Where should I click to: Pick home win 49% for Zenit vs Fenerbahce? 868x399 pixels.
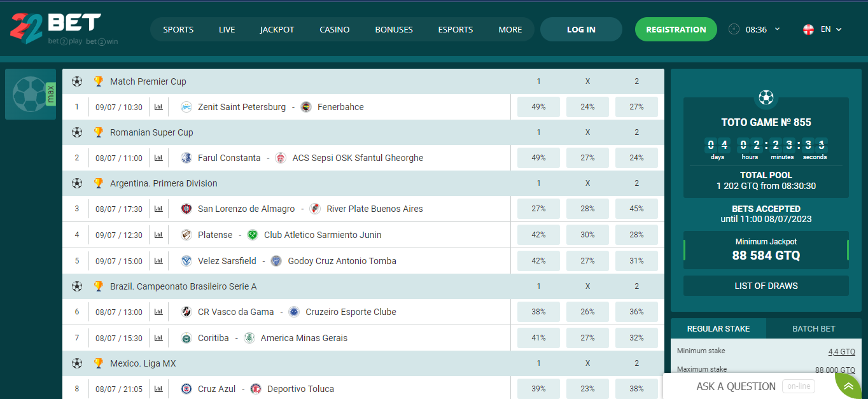538,107
